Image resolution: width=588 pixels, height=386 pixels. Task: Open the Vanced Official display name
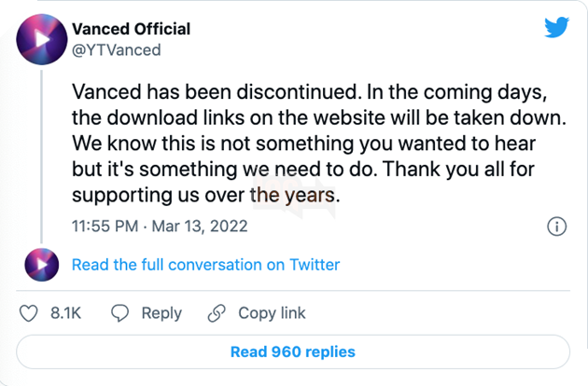[132, 28]
